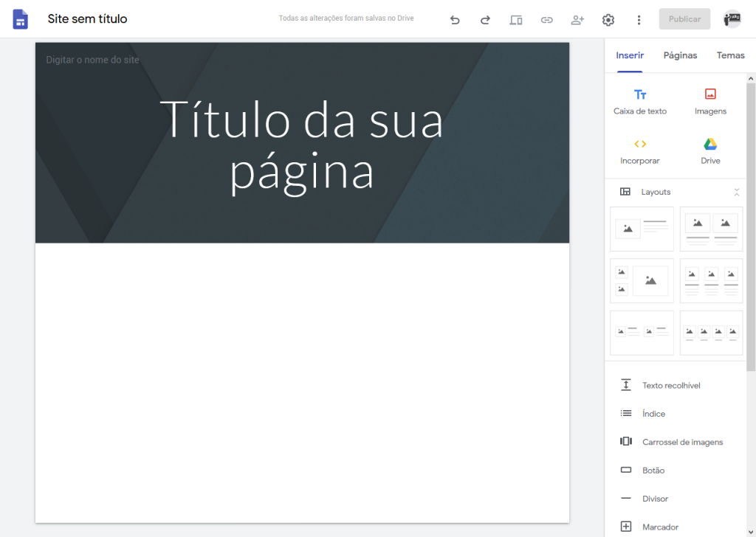Image resolution: width=756 pixels, height=537 pixels.
Task: Copy the published site link icon
Action: point(546,20)
